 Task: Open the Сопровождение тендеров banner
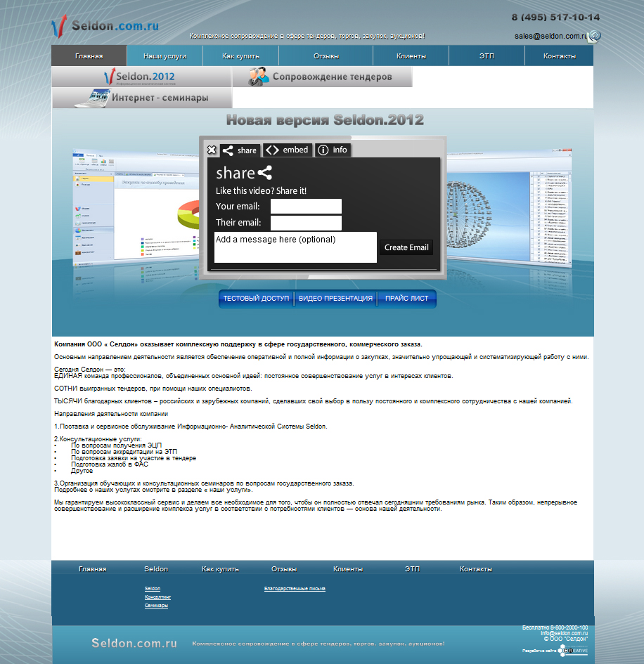pos(323,77)
